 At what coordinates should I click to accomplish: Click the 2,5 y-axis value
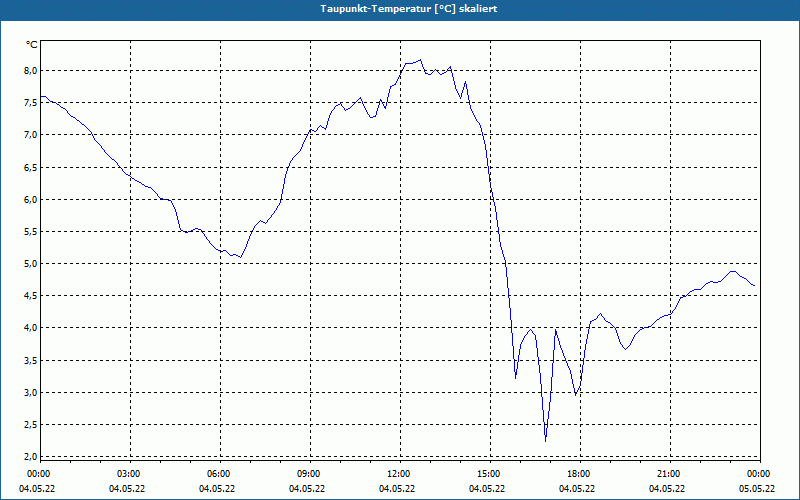(31, 425)
